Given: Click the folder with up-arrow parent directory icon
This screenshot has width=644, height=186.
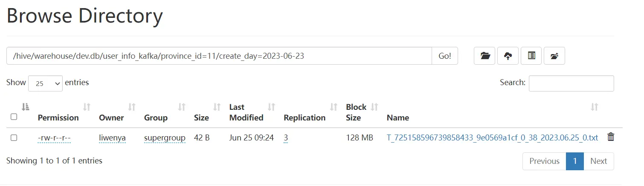Looking at the screenshot, I should coord(554,56).
